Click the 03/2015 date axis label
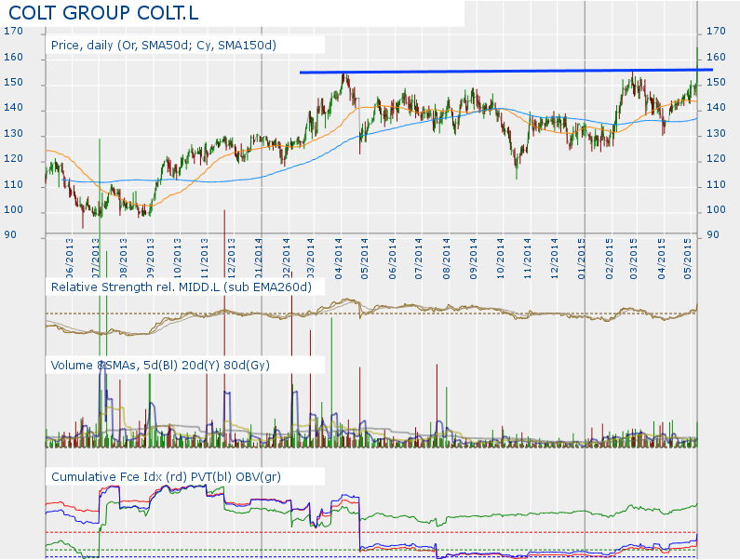The image size is (740, 560). click(x=633, y=259)
